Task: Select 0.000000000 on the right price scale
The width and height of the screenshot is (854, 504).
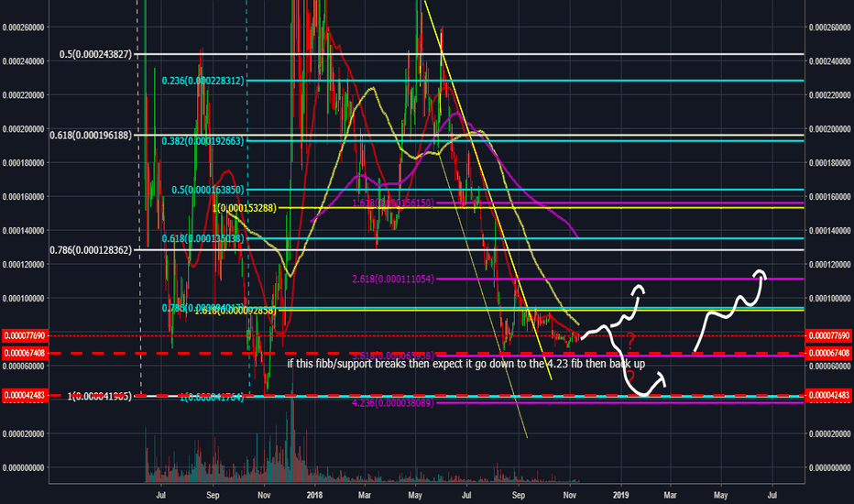Action: pos(829,467)
